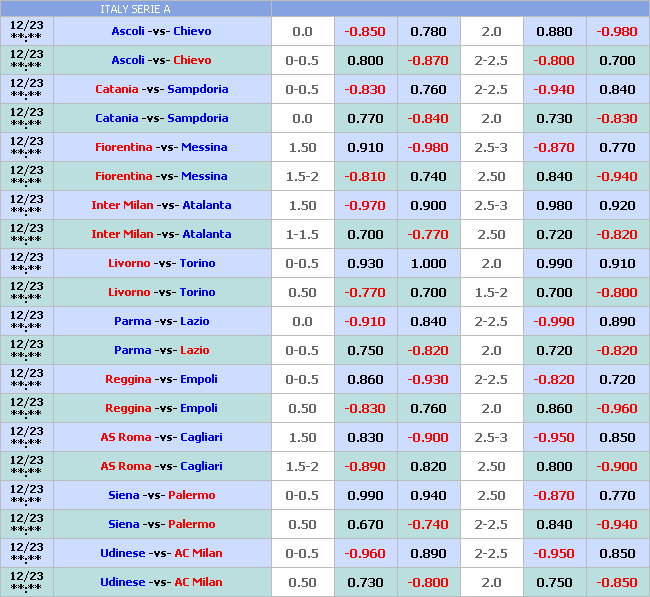This screenshot has width=650, height=597.
Task: Click 0.750 odds for Parma vs Lazio
Action: [365, 350]
